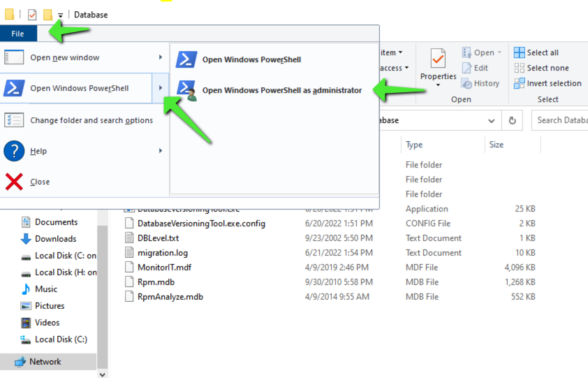Click Close in the File menu
This screenshot has height=378, width=588.
[84, 182]
